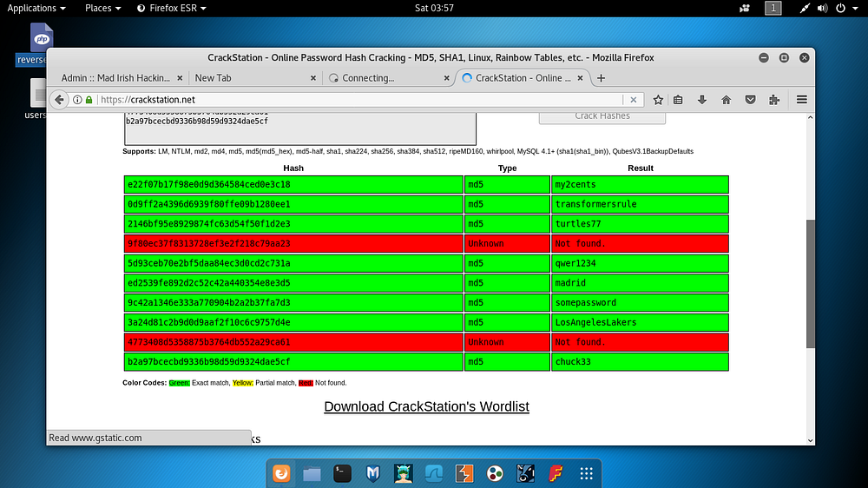Click the Hash column header
This screenshot has height=488, width=868.
(293, 168)
